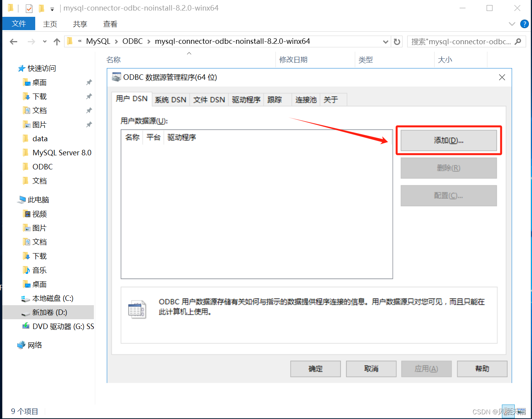Image resolution: width=532 pixels, height=419 pixels.
Task: Click the folder icon in the address bar
Action: [69, 41]
